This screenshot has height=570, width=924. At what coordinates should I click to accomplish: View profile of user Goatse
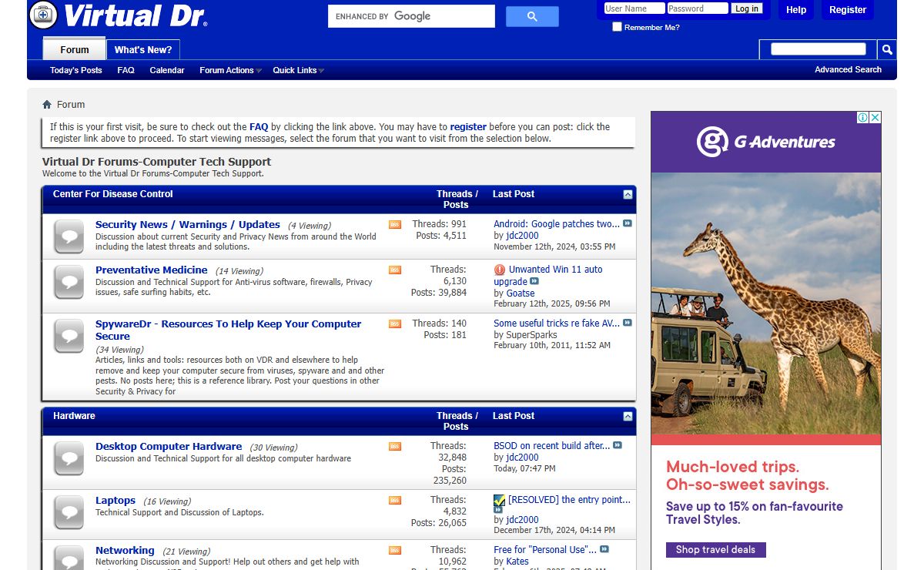coord(521,293)
